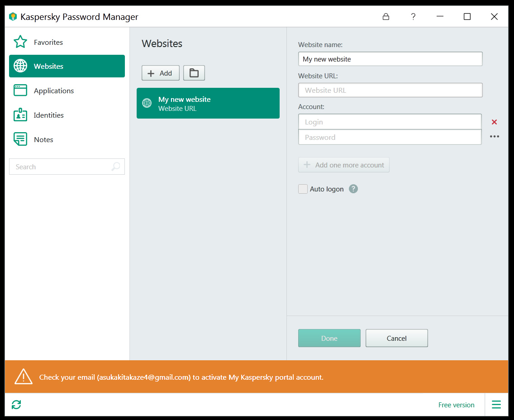Click the sync refresh icon at bottom left
The width and height of the screenshot is (514, 420).
(x=16, y=405)
